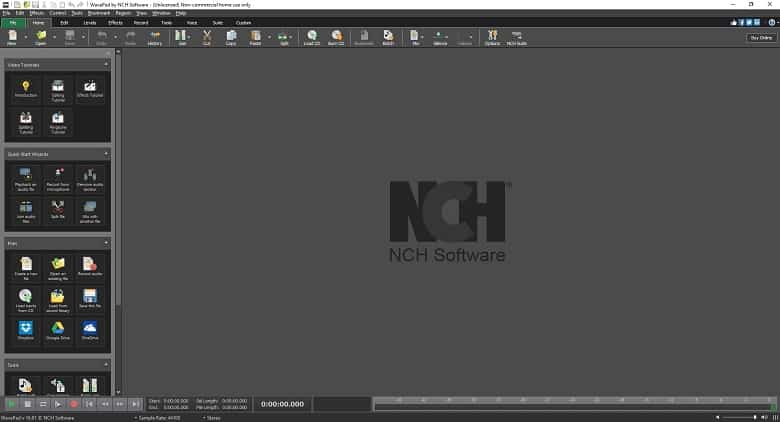Click the Burn CD icon
This screenshot has width=780, height=422.
pyautogui.click(x=336, y=37)
